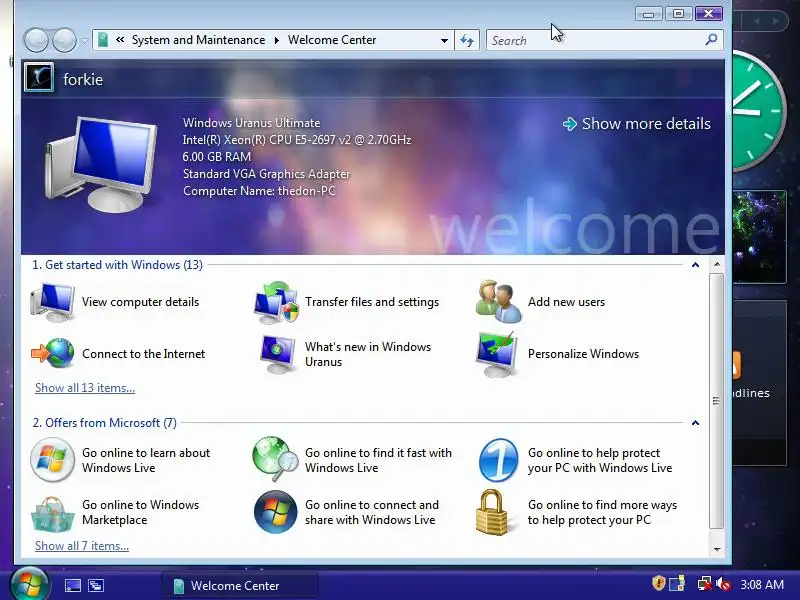Click the Control Panel icon in address bar
The width and height of the screenshot is (800, 600).
click(103, 40)
